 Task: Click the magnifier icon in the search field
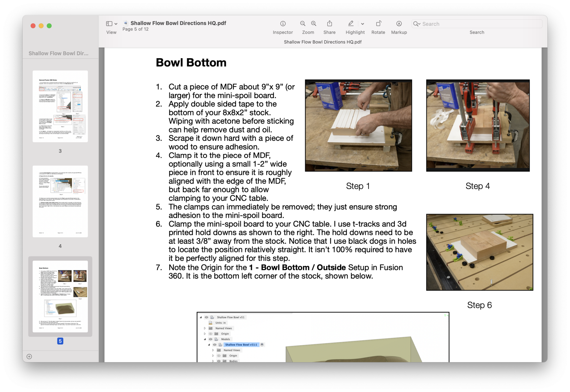click(x=416, y=24)
